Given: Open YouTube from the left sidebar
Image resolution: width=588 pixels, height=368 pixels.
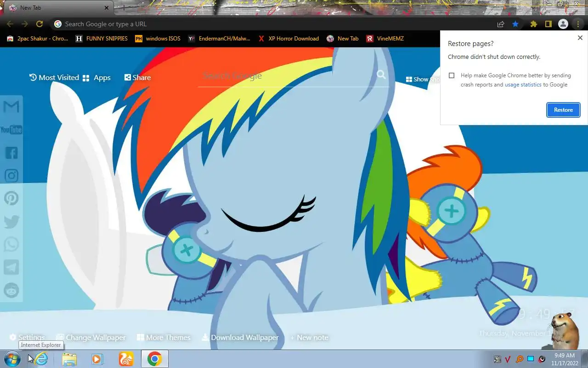Looking at the screenshot, I should 11,130.
